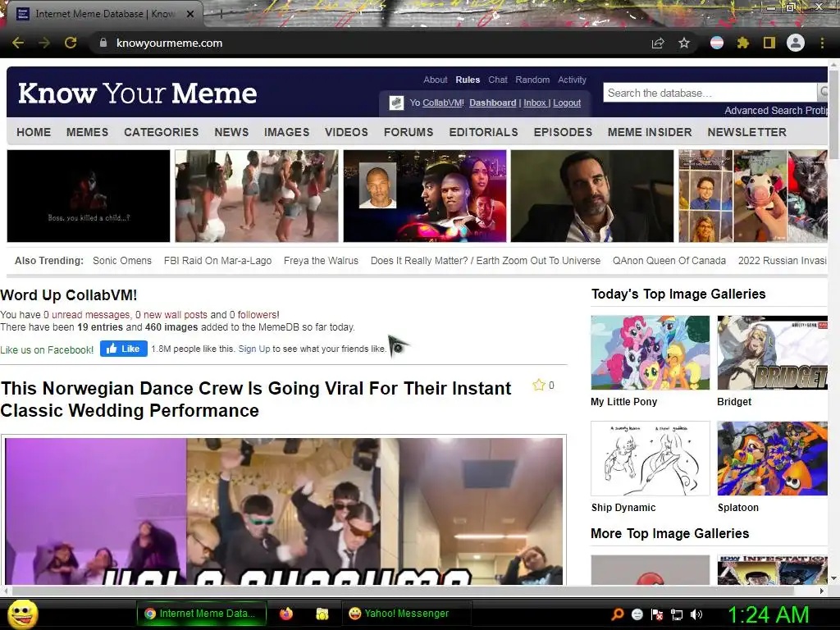Open the Ship Dynamic gallery thumbnail
The width and height of the screenshot is (840, 630).
coord(651,459)
